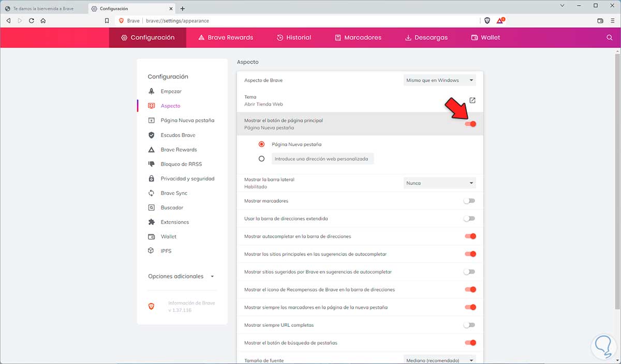The height and width of the screenshot is (364, 621).
Task: Toggle Mostrar siempre URL completas
Action: pyautogui.click(x=469, y=325)
